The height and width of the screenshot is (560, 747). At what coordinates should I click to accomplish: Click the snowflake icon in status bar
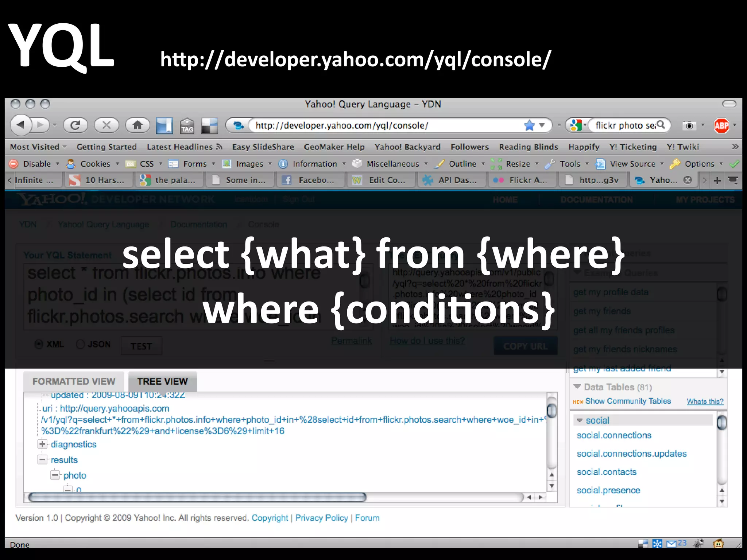click(657, 544)
